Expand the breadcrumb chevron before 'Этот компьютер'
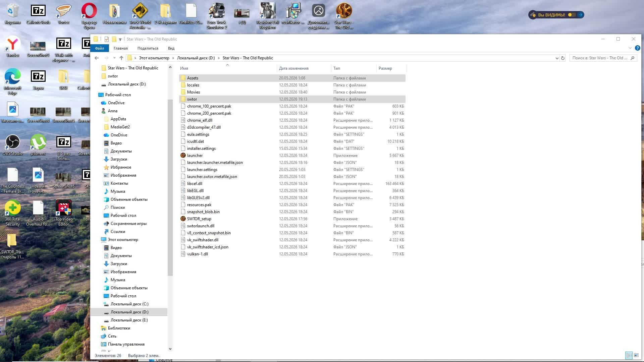Screen dimensions: 644x362 point(136,58)
